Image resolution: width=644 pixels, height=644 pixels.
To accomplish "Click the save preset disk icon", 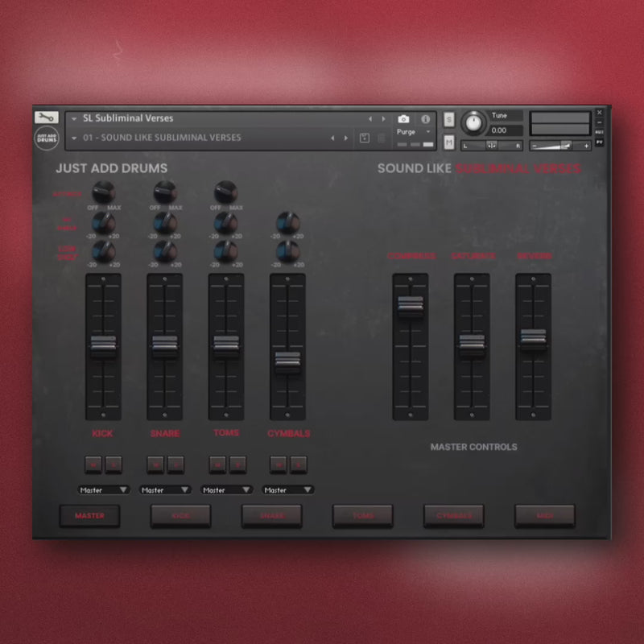I will [364, 138].
